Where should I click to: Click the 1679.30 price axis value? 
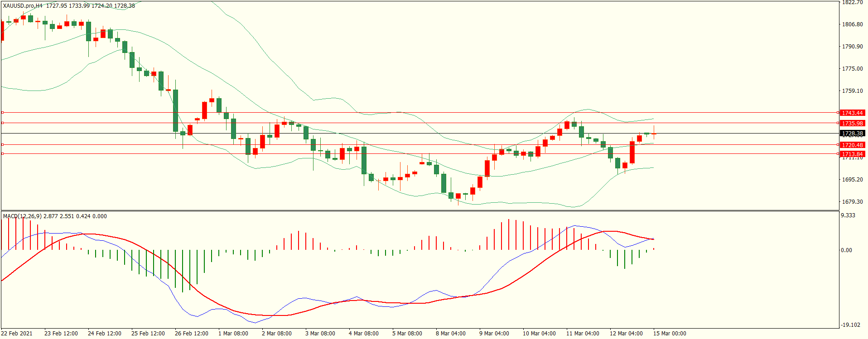(x=852, y=202)
